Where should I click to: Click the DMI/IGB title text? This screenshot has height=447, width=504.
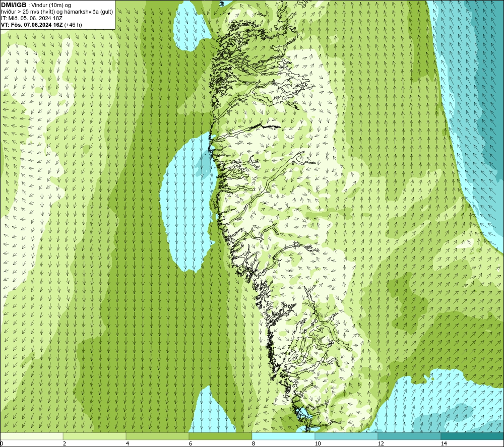click(14, 5)
